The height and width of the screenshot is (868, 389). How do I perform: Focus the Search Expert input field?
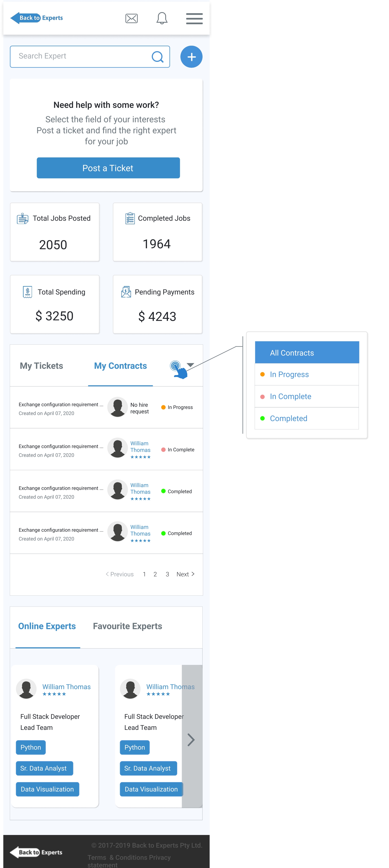81,56
